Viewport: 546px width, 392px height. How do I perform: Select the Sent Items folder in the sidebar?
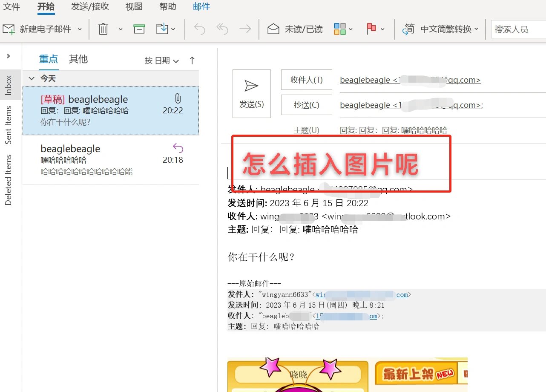click(x=9, y=124)
